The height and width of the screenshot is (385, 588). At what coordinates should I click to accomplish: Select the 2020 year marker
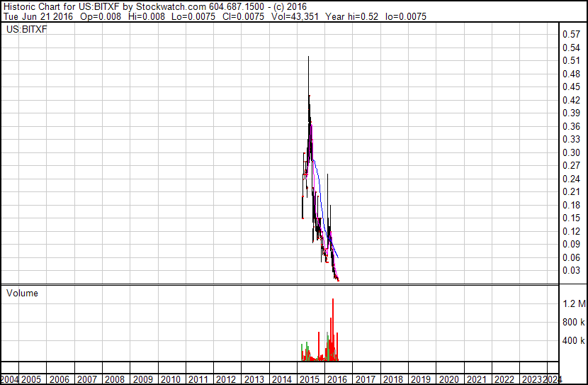point(449,379)
